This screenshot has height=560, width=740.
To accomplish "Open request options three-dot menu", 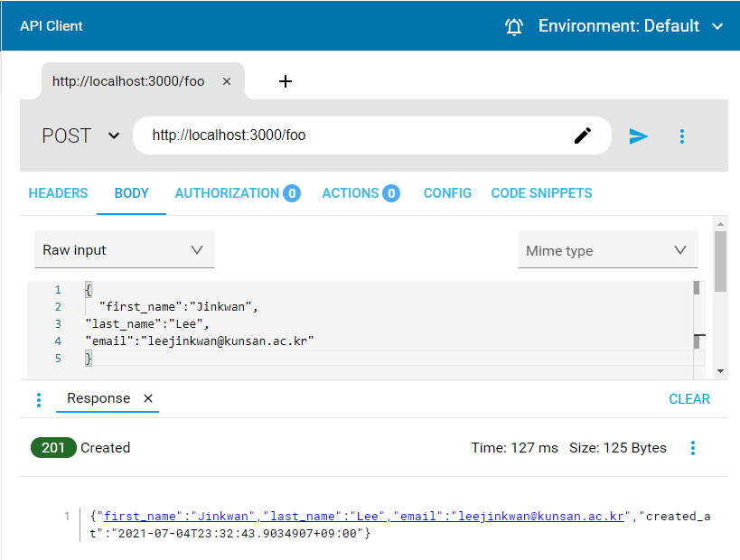I will point(682,135).
